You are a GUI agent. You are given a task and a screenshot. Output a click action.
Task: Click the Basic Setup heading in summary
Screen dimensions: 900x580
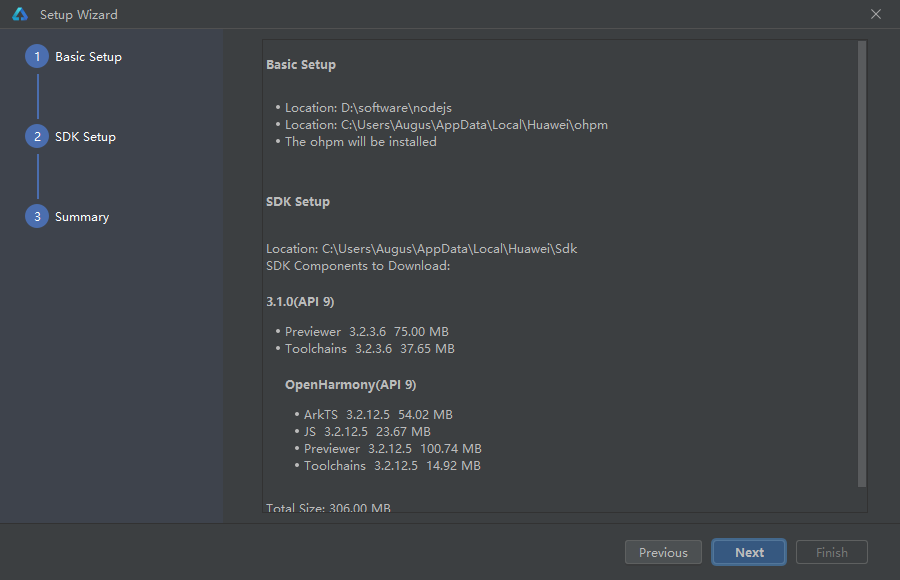(301, 64)
